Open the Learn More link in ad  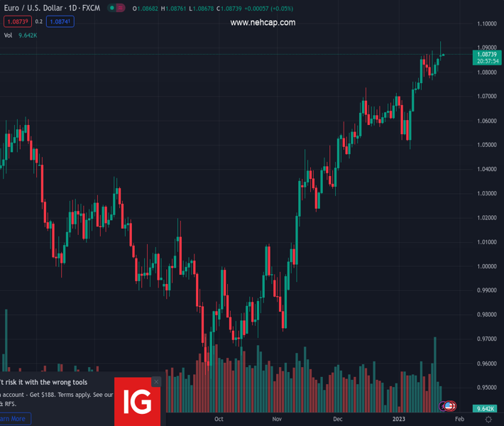pyautogui.click(x=14, y=419)
